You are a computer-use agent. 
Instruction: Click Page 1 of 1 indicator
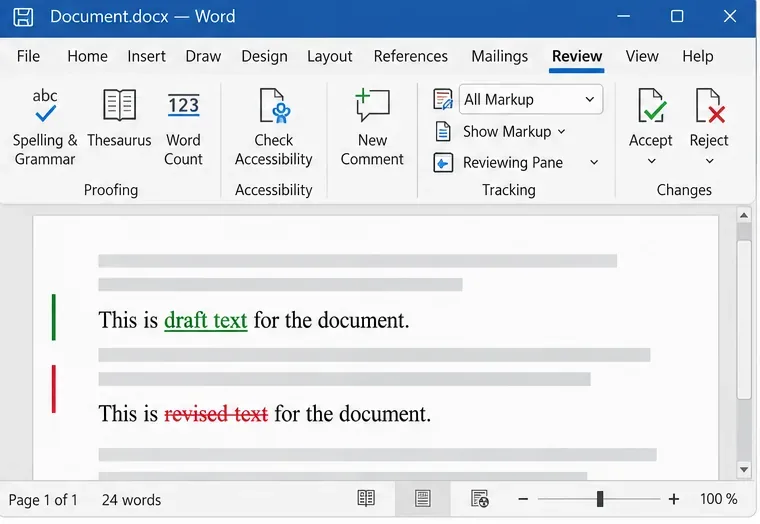43,500
